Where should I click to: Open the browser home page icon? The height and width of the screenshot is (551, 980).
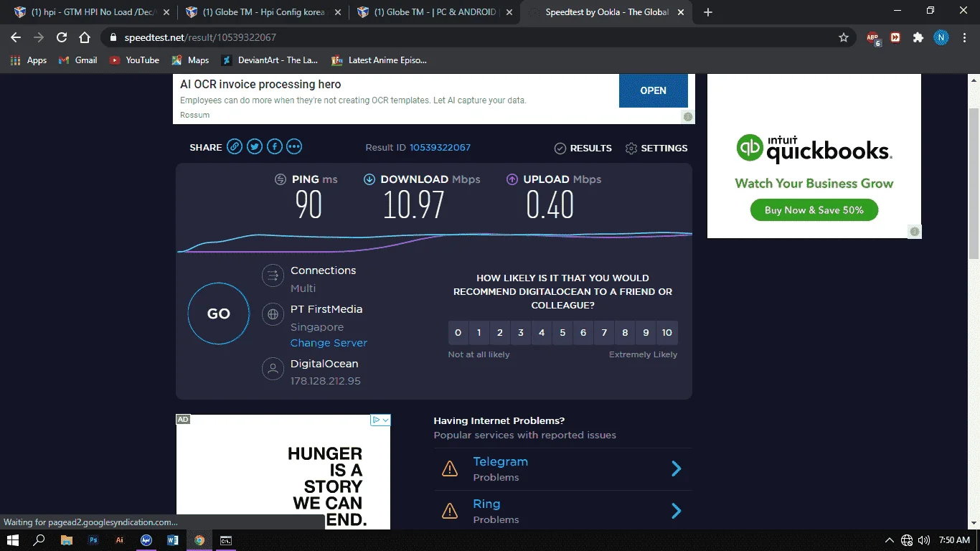click(x=85, y=37)
